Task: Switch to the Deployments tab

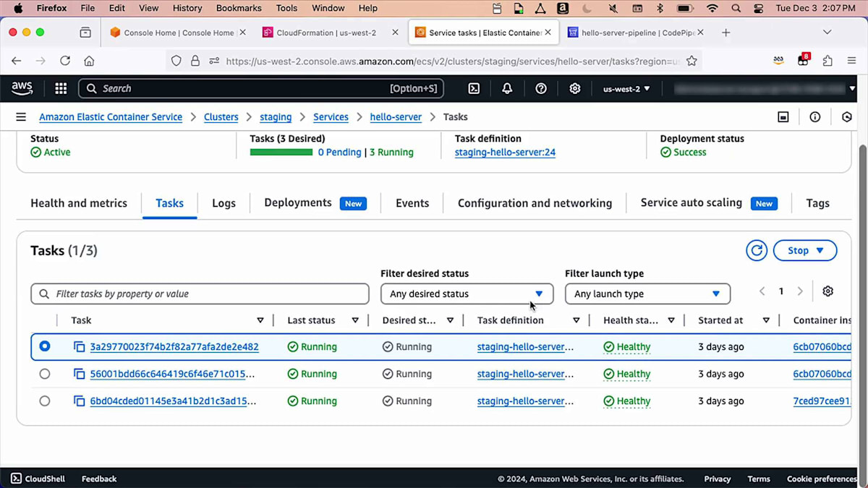Action: coord(315,203)
